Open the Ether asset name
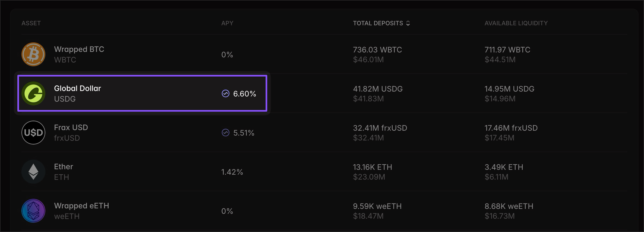The height and width of the screenshot is (232, 644). pyautogui.click(x=64, y=167)
